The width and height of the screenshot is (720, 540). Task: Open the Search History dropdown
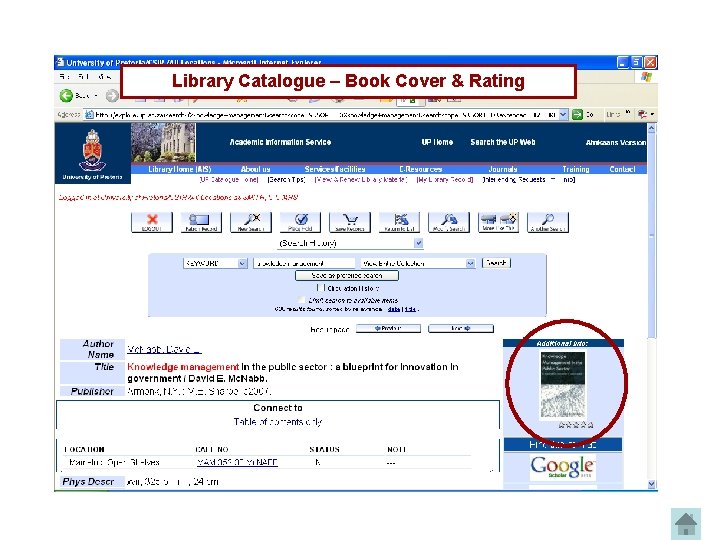(350, 243)
